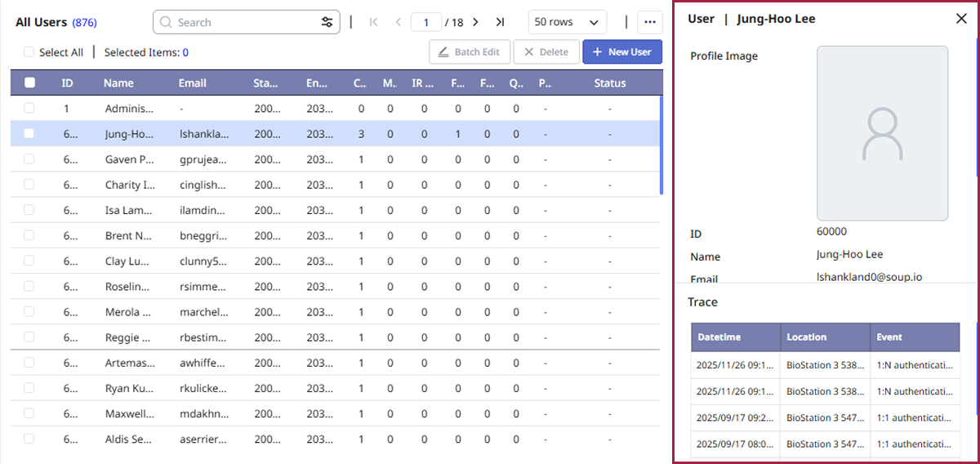Viewport: 980px width, 464px height.
Task: Click the Batch Edit button
Action: tap(470, 52)
